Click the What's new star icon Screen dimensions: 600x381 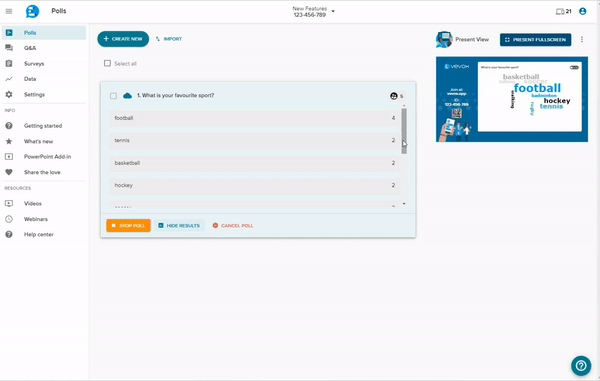tap(9, 141)
